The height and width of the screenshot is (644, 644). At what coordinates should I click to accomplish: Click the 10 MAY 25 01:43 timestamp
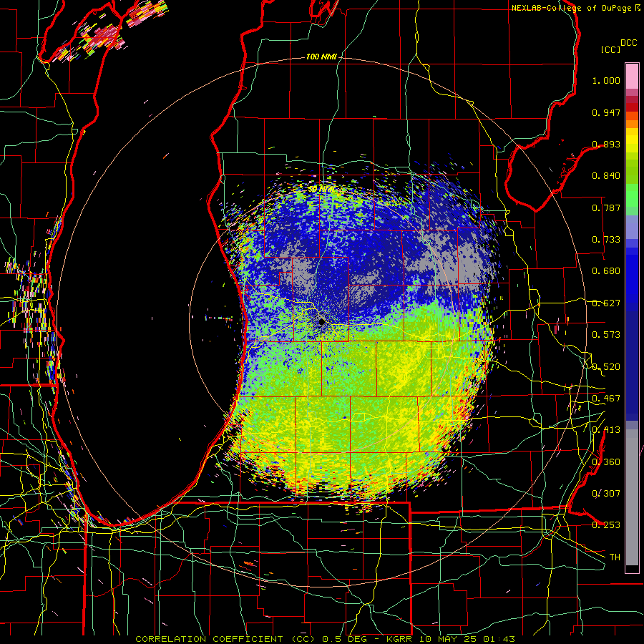[467, 639]
